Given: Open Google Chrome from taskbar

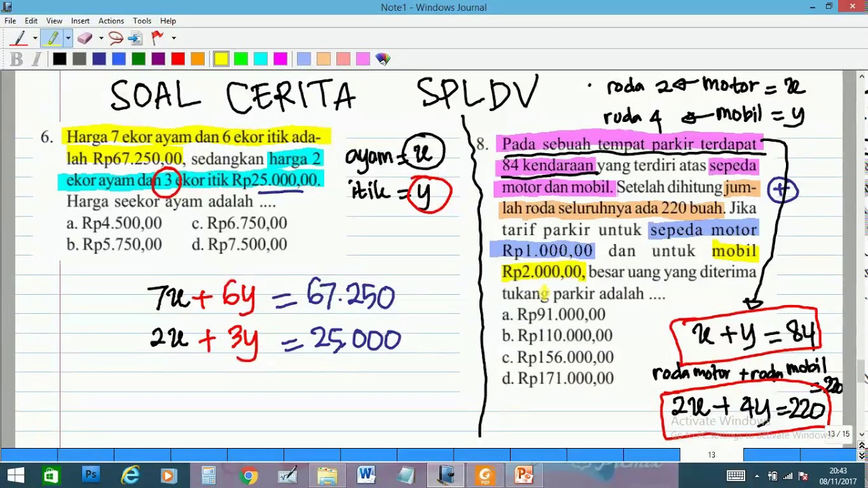Looking at the screenshot, I should (x=248, y=475).
